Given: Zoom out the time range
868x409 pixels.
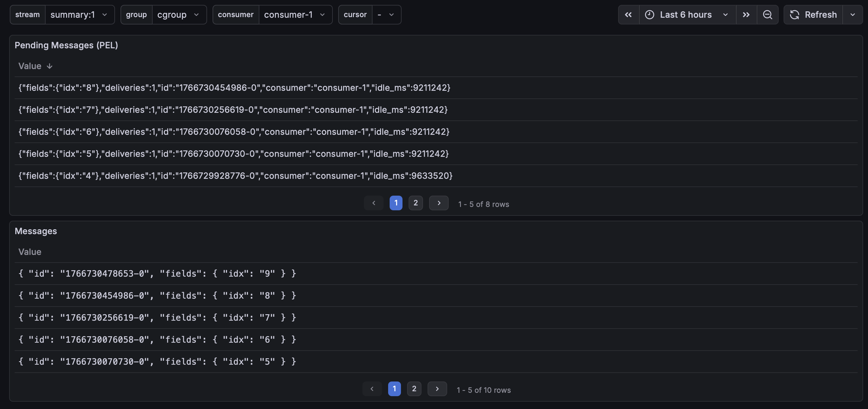Looking at the screenshot, I should click(x=767, y=14).
